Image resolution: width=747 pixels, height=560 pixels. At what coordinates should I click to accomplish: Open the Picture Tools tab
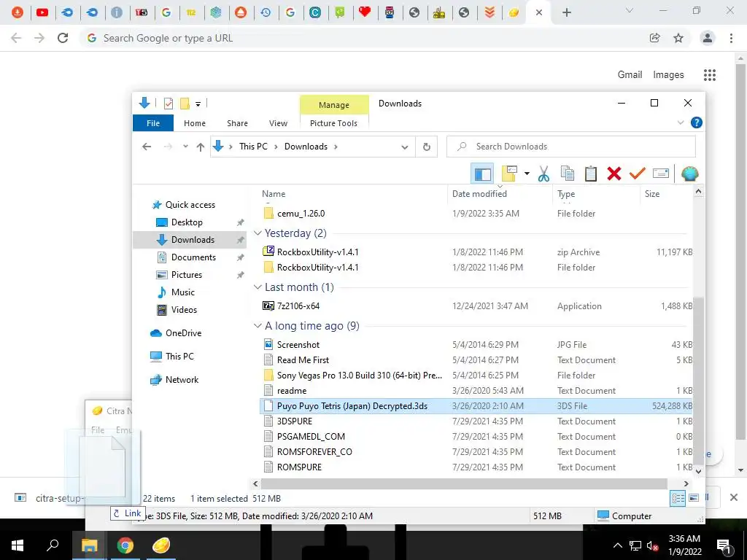(x=333, y=123)
